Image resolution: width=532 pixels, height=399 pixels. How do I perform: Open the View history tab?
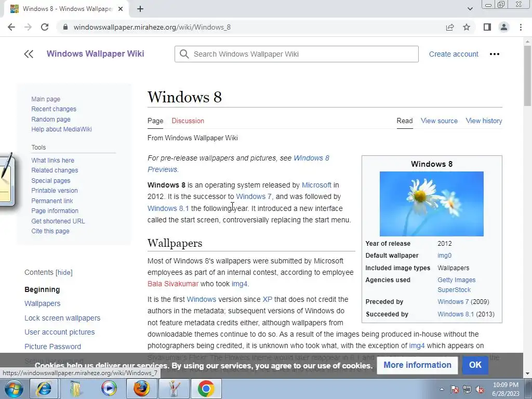coord(484,121)
